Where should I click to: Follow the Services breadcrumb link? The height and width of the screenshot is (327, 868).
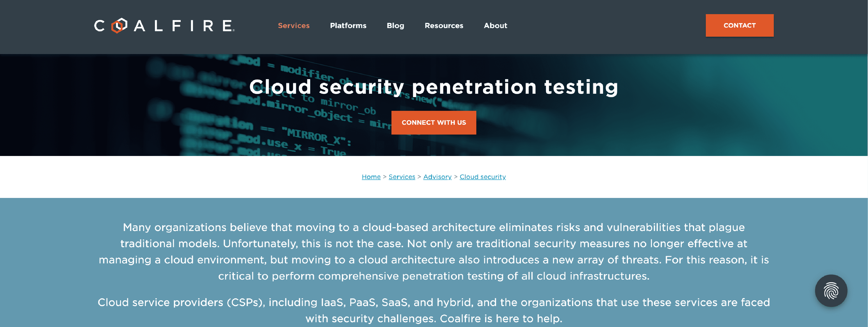tap(402, 177)
